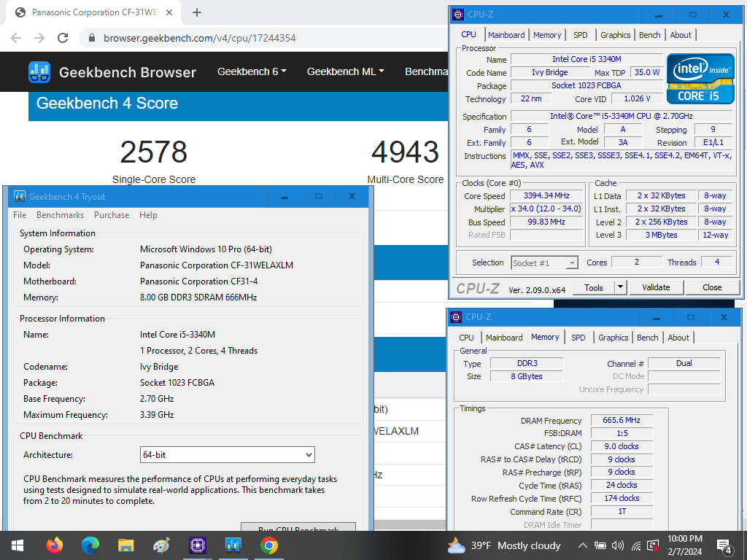Image resolution: width=747 pixels, height=560 pixels.
Task: Click the Geekbench 4 Tryout title bar icon
Action: tap(20, 196)
